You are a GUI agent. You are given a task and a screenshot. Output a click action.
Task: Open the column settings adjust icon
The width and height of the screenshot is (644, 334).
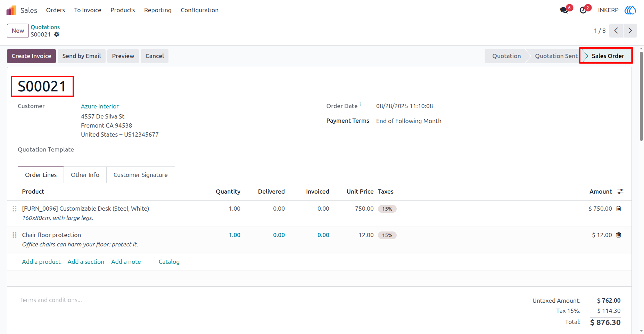tap(620, 192)
